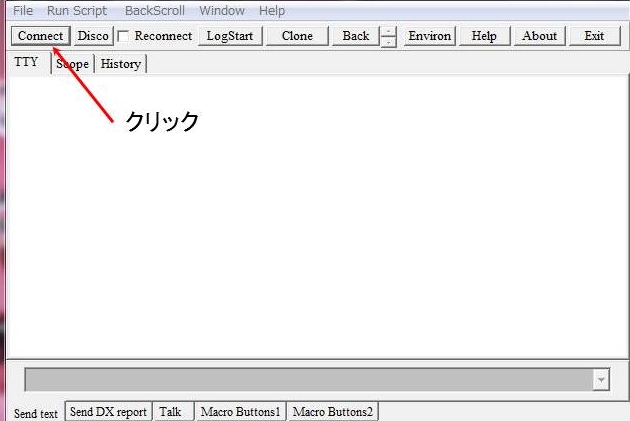Open the Environ settings button
The width and height of the screenshot is (630, 421).
(430, 36)
